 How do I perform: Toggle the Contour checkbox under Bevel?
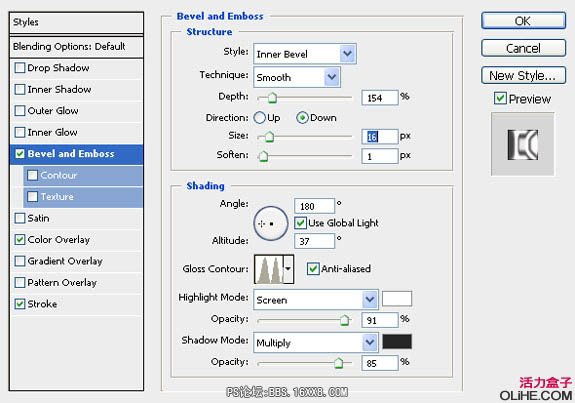33,175
